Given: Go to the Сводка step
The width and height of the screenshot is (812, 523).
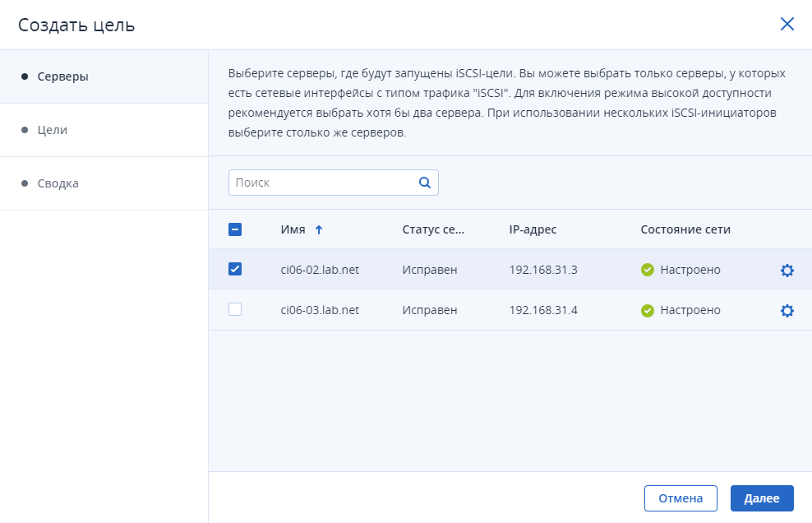Looking at the screenshot, I should [x=104, y=183].
